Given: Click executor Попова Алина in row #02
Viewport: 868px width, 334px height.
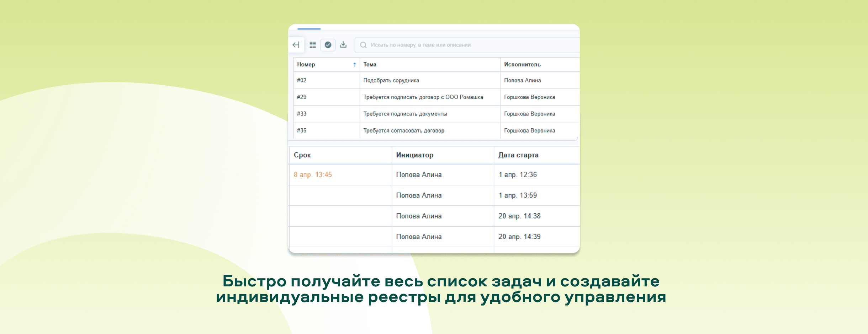Looking at the screenshot, I should click(x=522, y=80).
